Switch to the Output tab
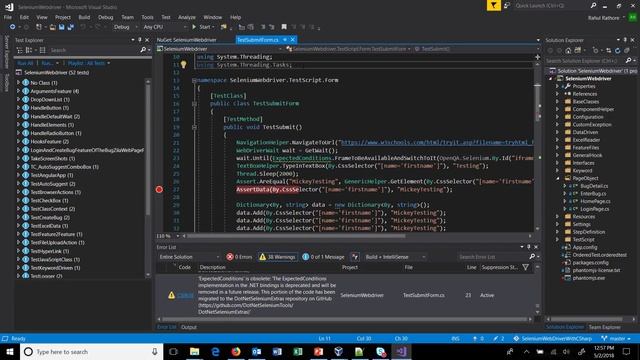Image resolution: width=640 pixels, height=360 pixels. click(189, 327)
